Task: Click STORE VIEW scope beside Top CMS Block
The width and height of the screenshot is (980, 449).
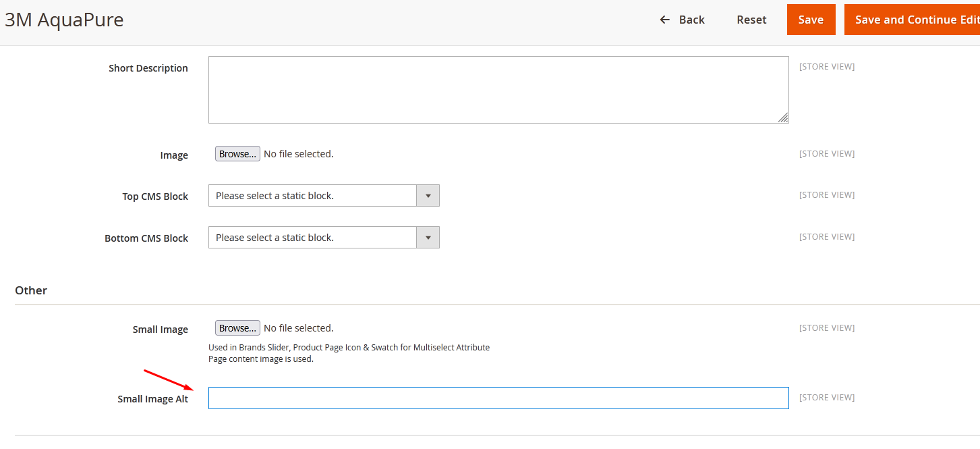Action: [x=827, y=195]
